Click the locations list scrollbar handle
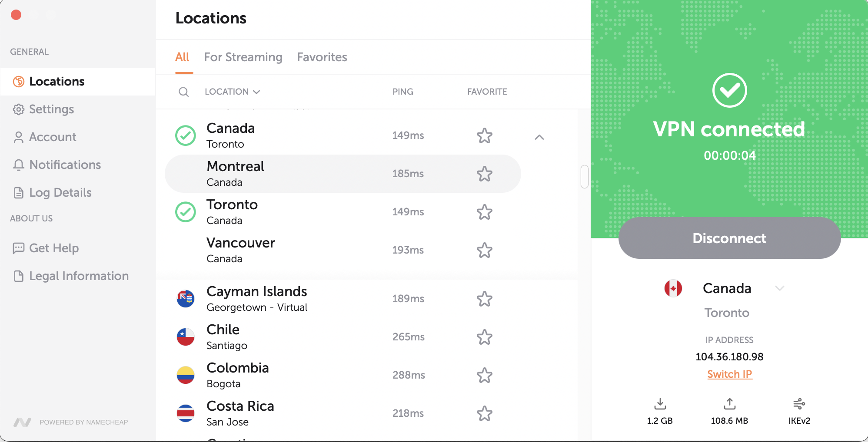 (x=585, y=177)
